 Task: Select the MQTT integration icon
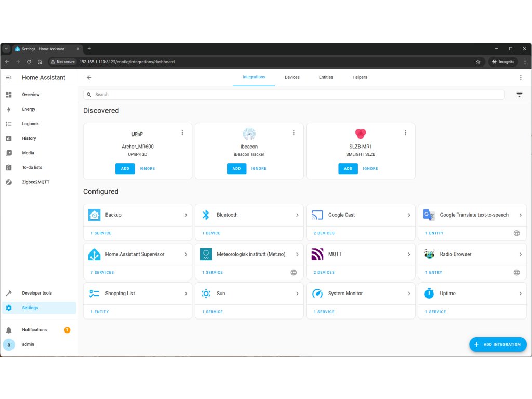317,254
